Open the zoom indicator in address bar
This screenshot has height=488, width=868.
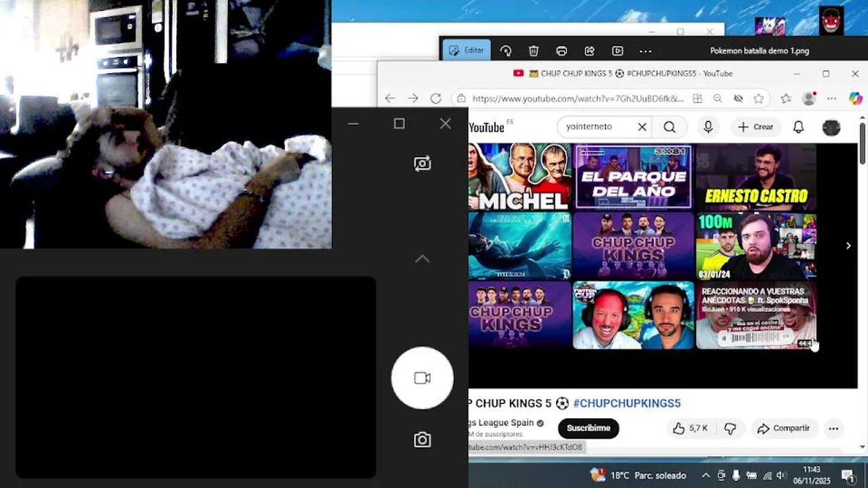(717, 98)
